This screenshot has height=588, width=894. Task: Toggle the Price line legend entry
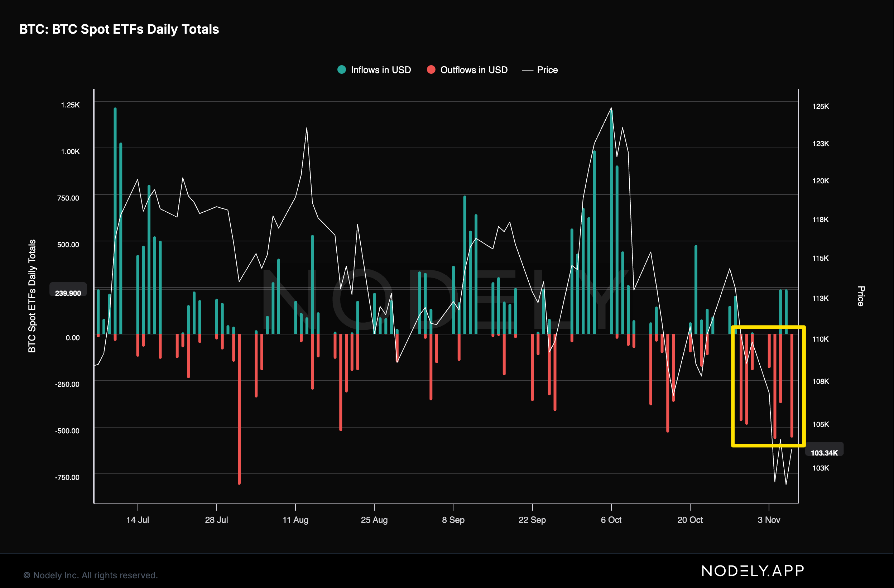(x=547, y=70)
